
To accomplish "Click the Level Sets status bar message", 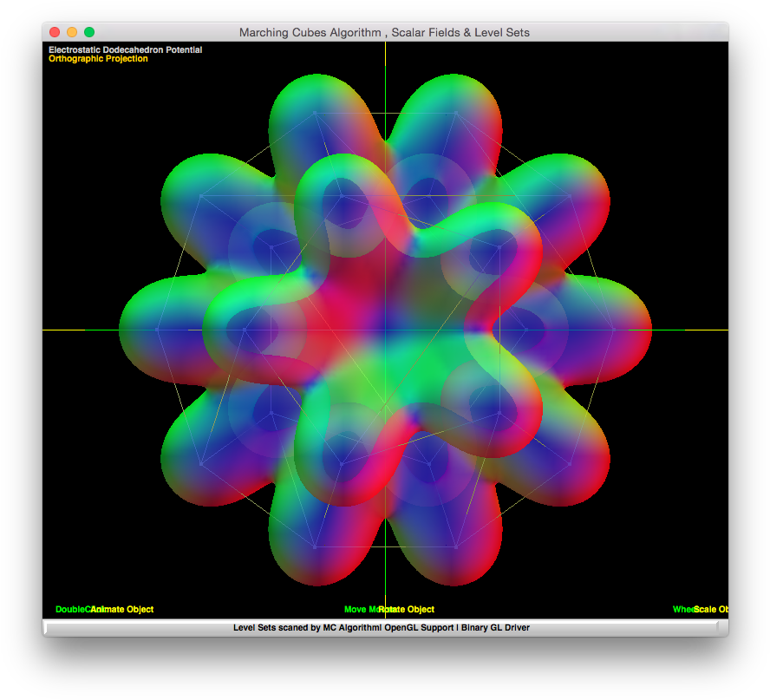I will pyautogui.click(x=381, y=628).
